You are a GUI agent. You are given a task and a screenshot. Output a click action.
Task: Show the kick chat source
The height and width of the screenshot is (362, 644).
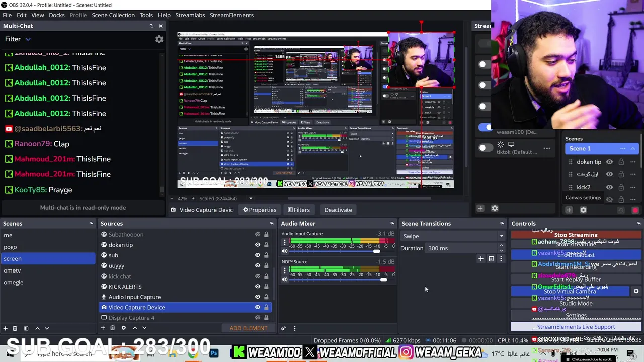(257, 276)
